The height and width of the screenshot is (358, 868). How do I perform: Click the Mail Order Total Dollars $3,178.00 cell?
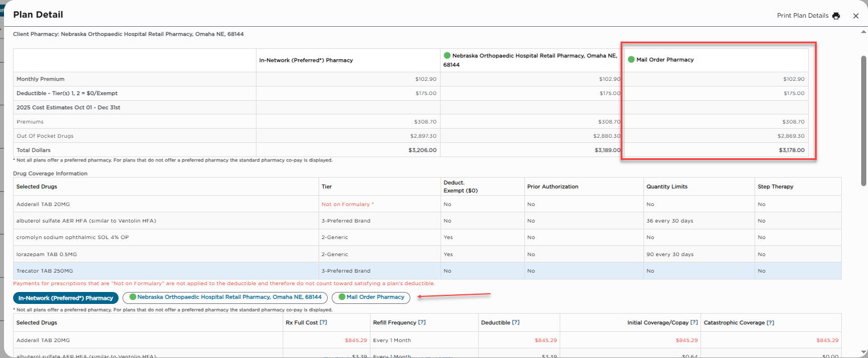(791, 150)
